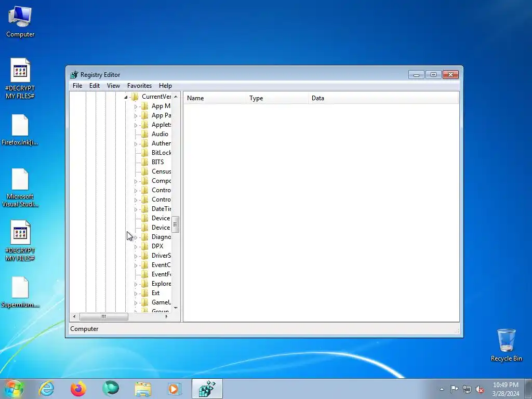Select the DPX tree label
This screenshot has width=532, height=399.
[x=157, y=246]
